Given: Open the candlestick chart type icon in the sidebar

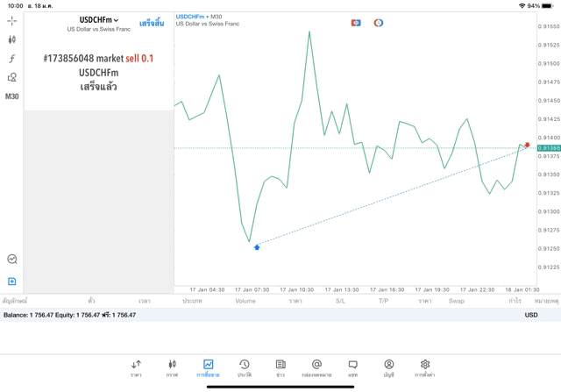Looking at the screenshot, I should tap(12, 39).
